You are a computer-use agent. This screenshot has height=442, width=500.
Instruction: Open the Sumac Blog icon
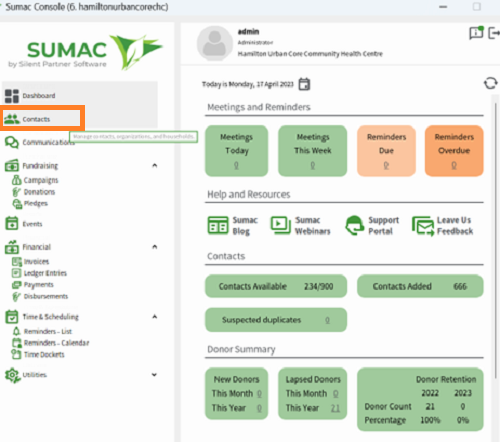218,225
